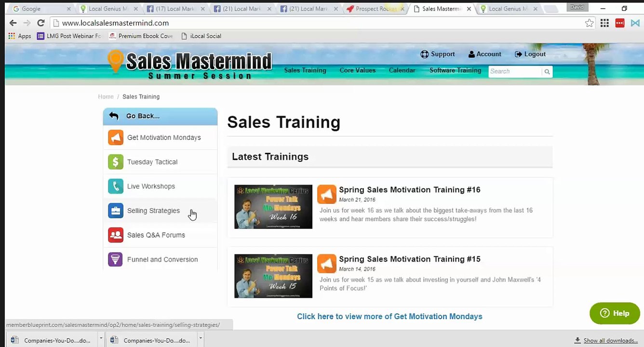644x347 pixels.
Task: Open the Tuesday Tactical sidebar link
Action: tap(152, 162)
